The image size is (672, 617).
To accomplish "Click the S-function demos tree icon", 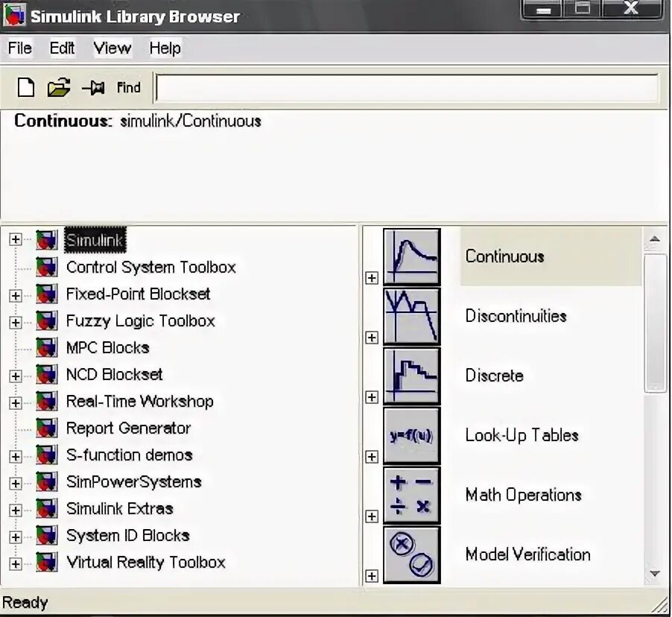I will coord(47,455).
